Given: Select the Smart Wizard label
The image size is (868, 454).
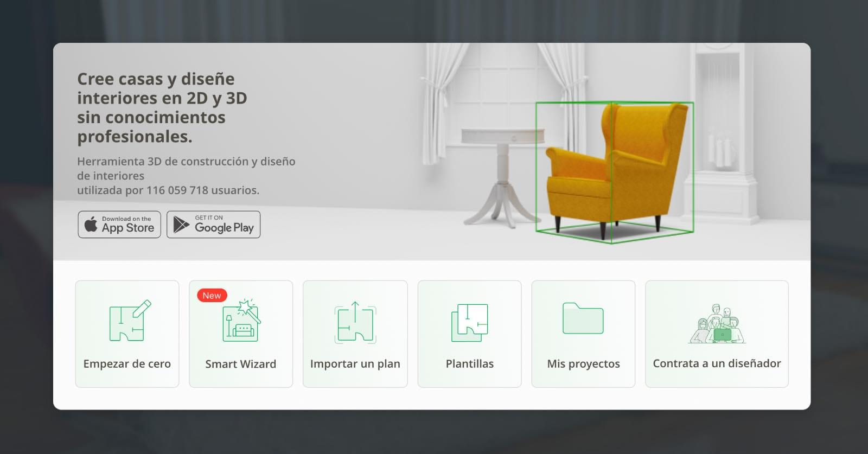Looking at the screenshot, I should point(240,364).
